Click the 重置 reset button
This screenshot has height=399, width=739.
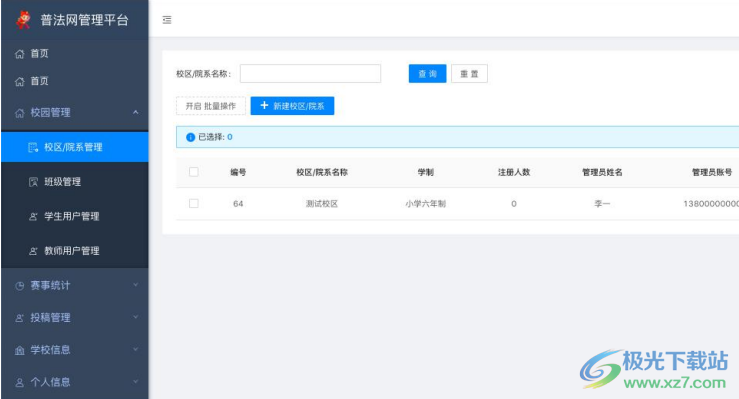point(469,74)
